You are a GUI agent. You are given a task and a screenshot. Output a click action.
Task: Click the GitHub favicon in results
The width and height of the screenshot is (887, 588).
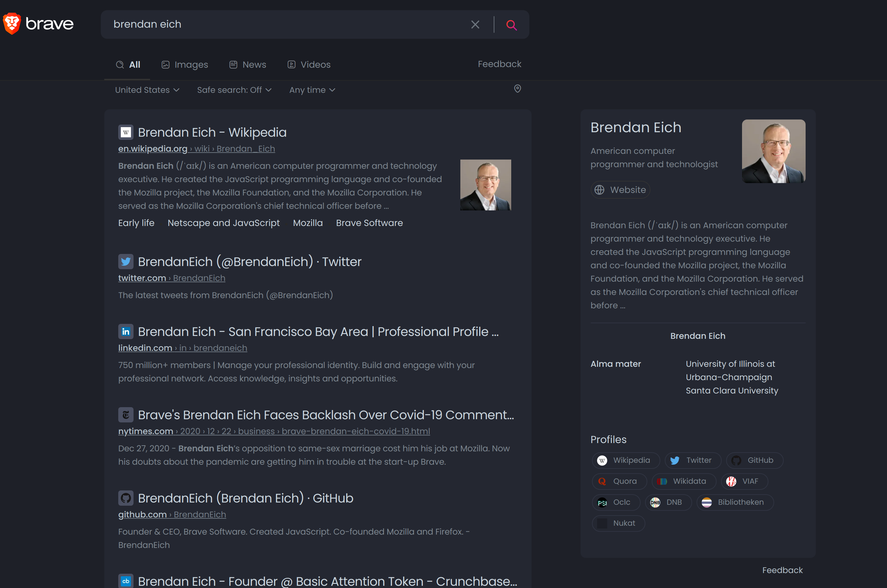(126, 498)
